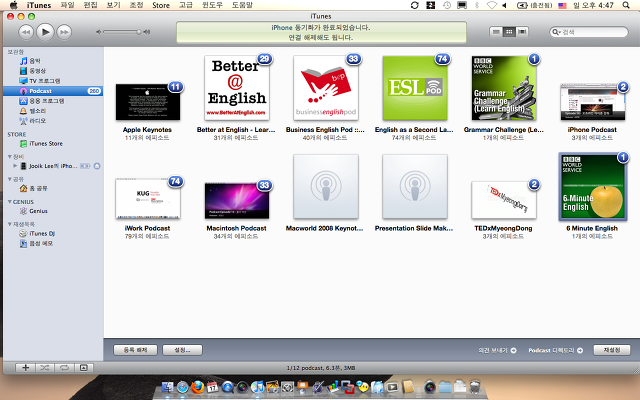The width and height of the screenshot is (640, 400).
Task: Click the 설정... (Settings) button
Action: click(182, 350)
